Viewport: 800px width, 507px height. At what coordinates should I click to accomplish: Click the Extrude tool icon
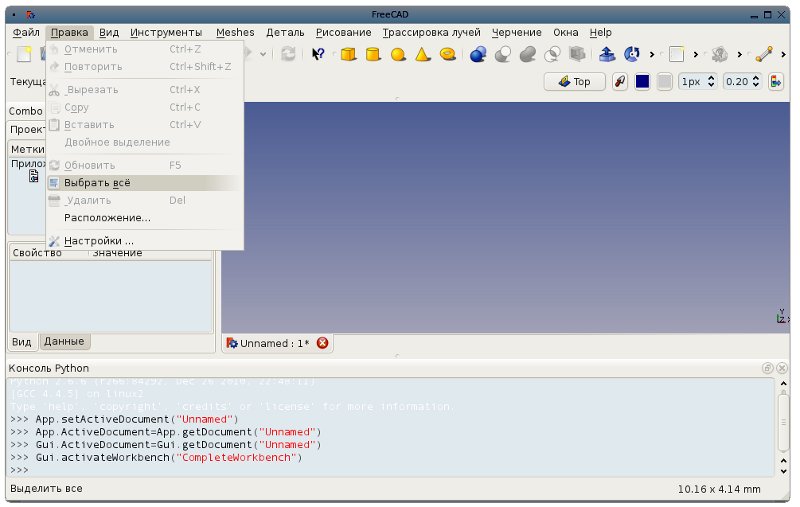click(x=607, y=54)
